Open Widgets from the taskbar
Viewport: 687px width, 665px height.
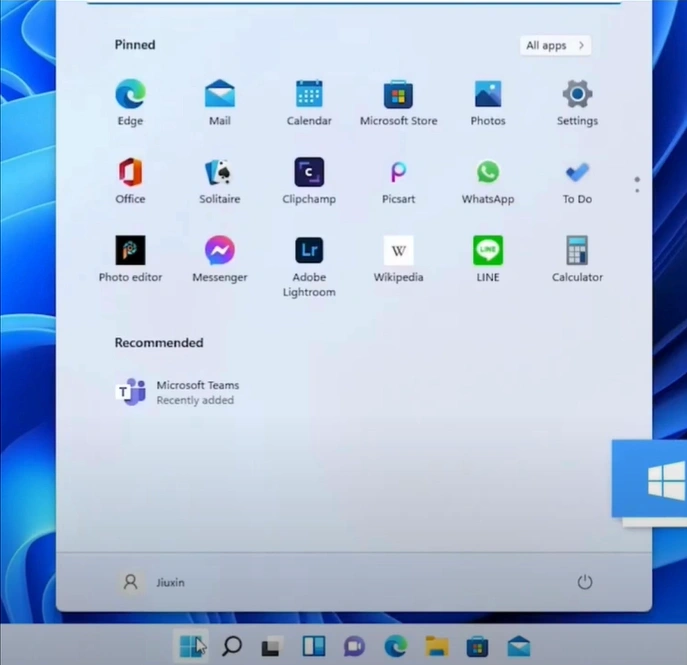pyautogui.click(x=314, y=646)
